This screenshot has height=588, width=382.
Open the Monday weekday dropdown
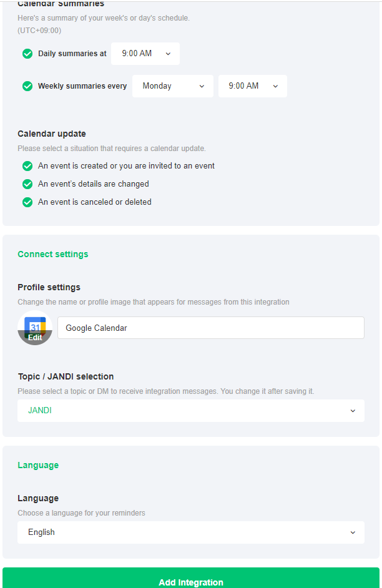(x=172, y=86)
